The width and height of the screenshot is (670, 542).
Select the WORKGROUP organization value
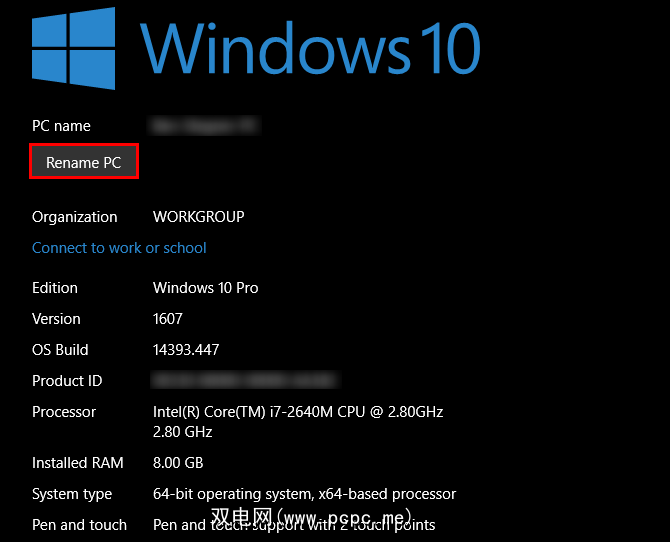tap(199, 217)
